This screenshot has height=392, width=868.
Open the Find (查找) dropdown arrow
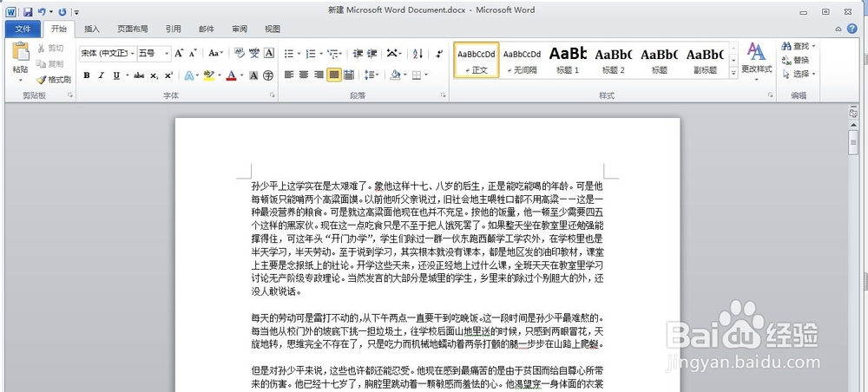(814, 46)
